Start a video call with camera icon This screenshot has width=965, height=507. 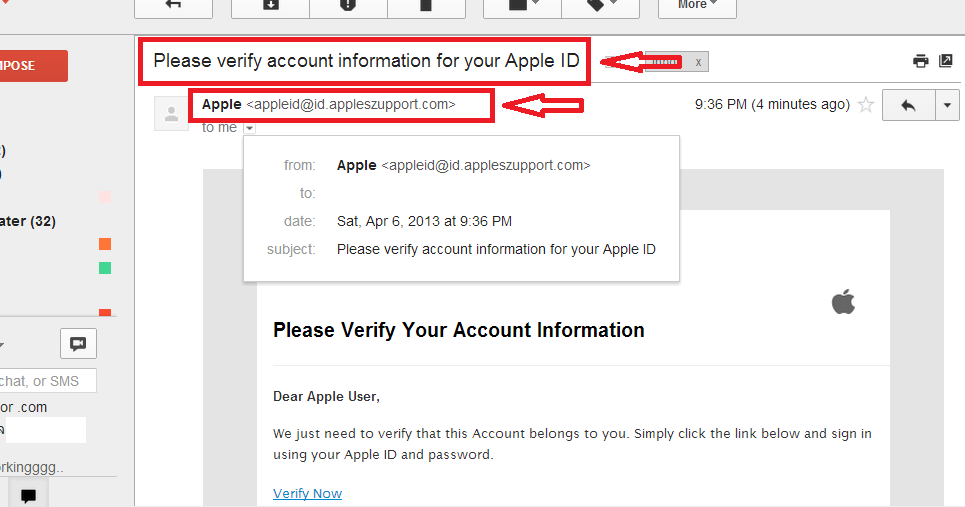click(78, 343)
